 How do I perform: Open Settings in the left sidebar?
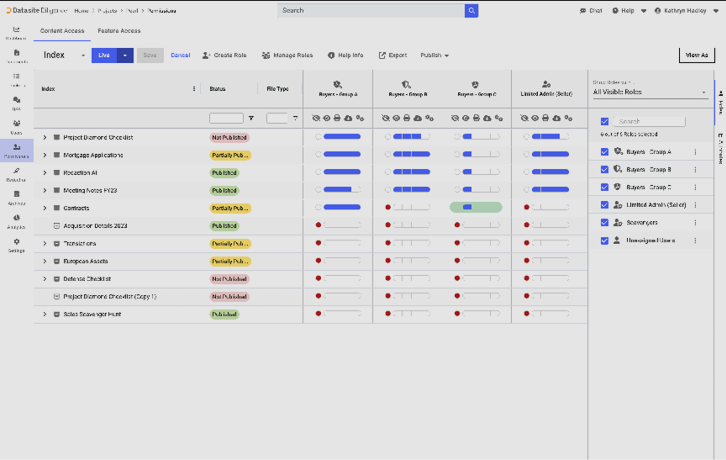click(16, 247)
